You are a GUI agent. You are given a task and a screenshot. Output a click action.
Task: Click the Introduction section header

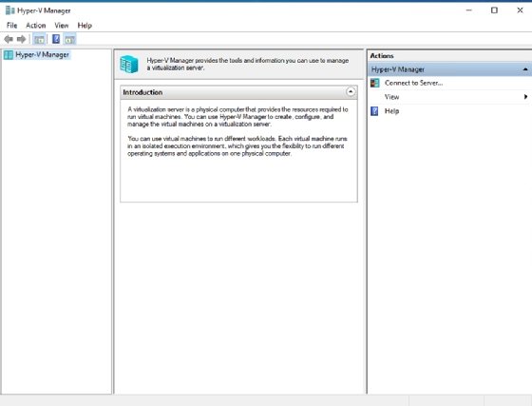(238, 92)
